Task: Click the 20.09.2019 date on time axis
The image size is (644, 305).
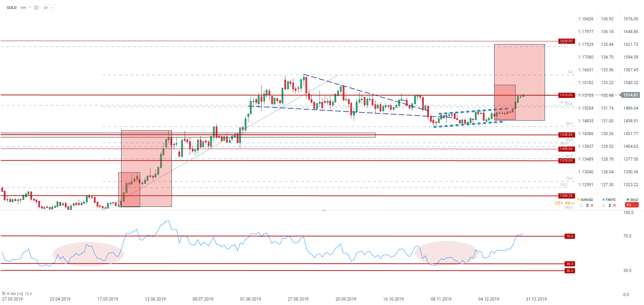Action: [346, 299]
